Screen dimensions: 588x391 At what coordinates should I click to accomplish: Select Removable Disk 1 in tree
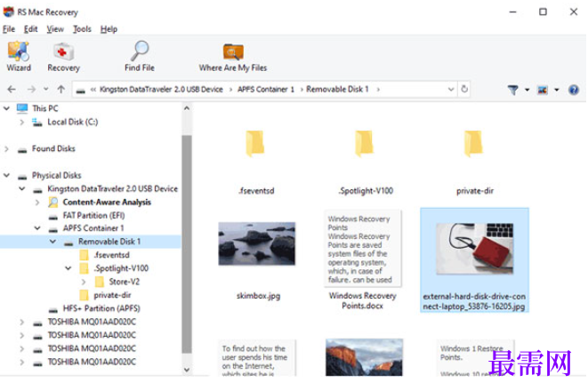(109, 242)
